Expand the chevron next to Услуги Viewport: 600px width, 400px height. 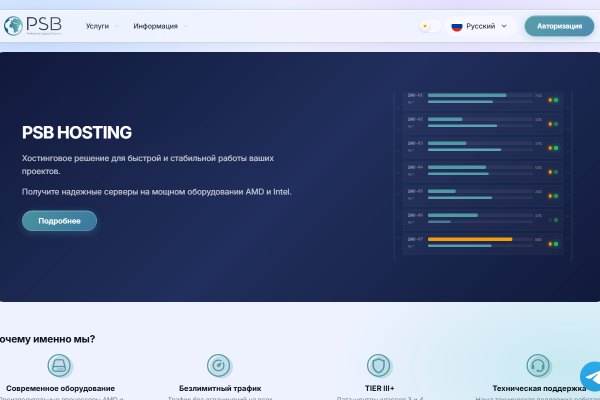click(x=116, y=26)
